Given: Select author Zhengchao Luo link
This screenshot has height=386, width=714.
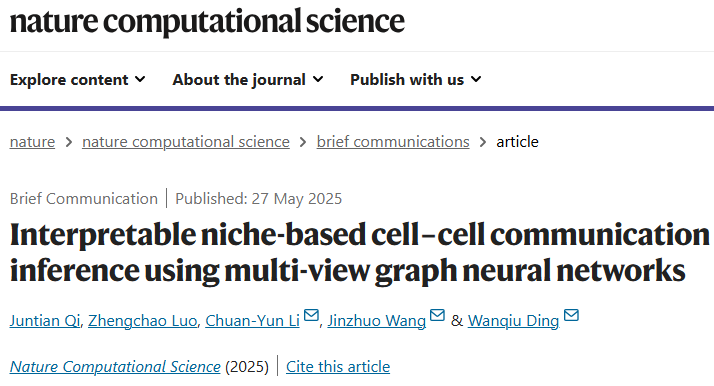Looking at the screenshot, I should point(143,321).
